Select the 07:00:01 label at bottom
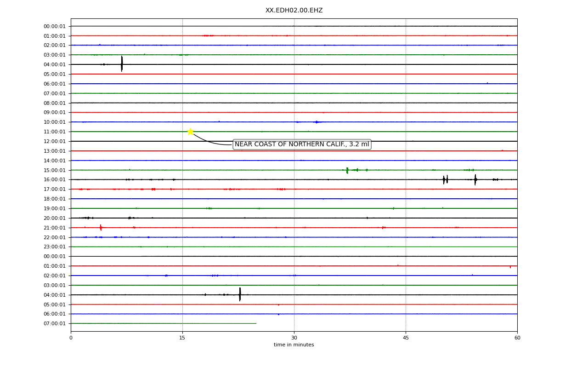This screenshot has height=368, width=588. [x=55, y=323]
